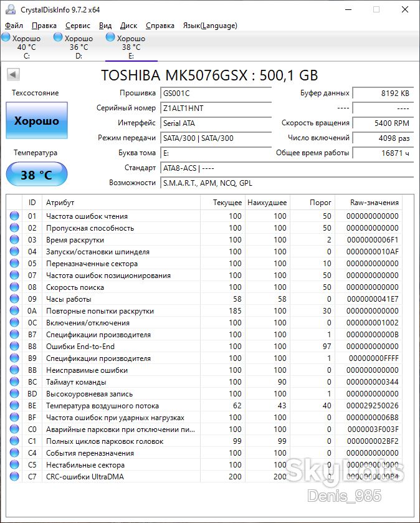Click status icon for Скорость поиска
The image size is (420, 523).
[x=14, y=287]
